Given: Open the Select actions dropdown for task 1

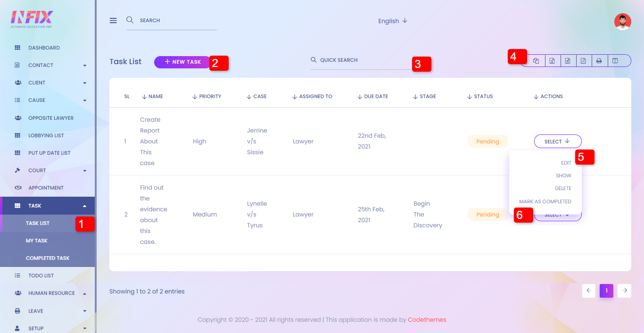Looking at the screenshot, I should (557, 142).
